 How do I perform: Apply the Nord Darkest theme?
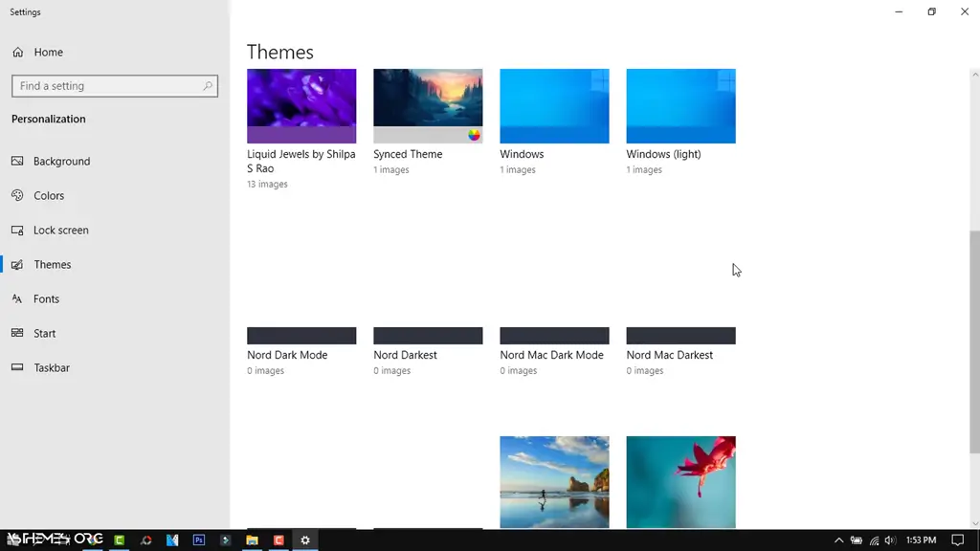[428, 335]
